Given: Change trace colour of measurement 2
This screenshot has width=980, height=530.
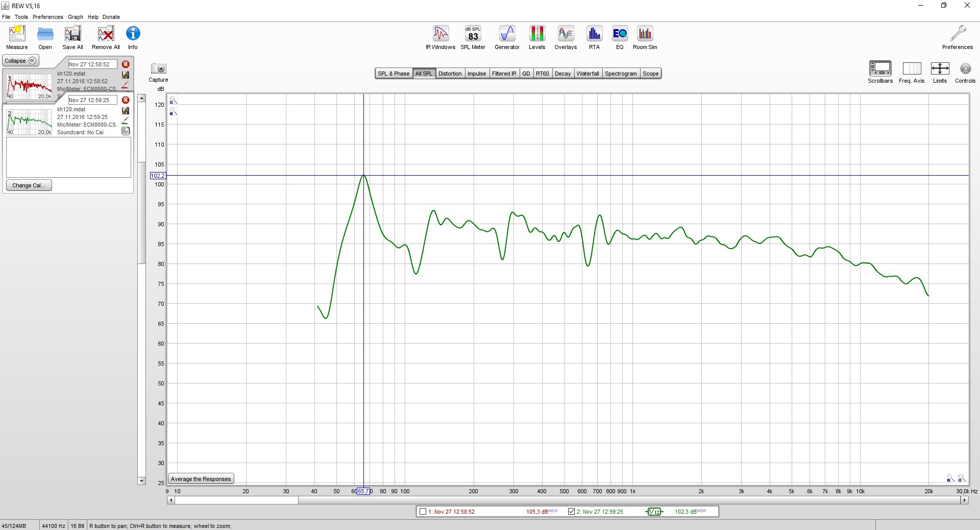Looking at the screenshot, I should 126,121.
